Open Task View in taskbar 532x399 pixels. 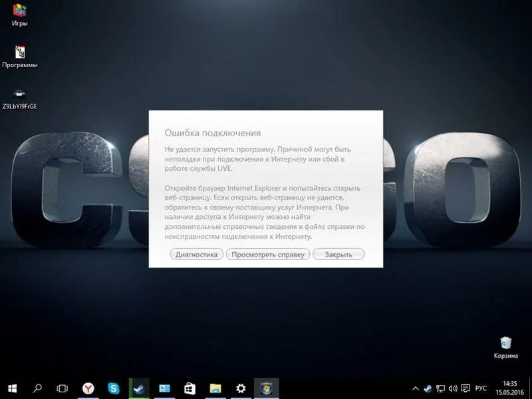(63, 388)
